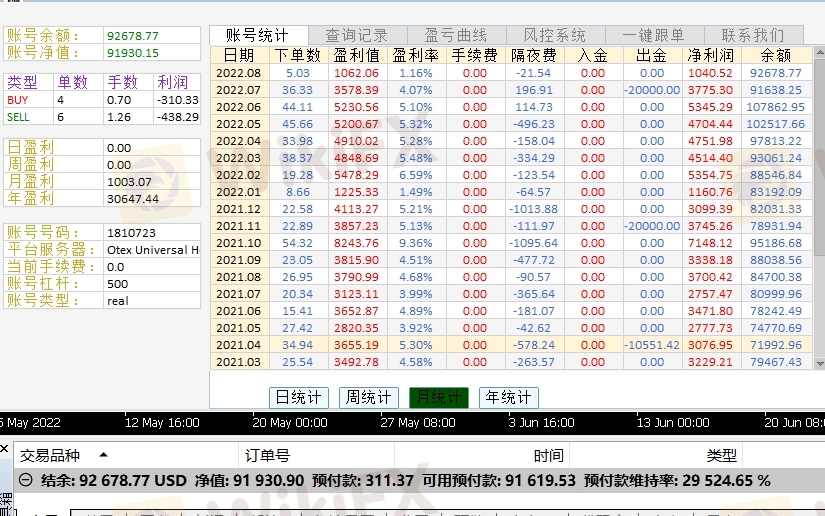Image resolution: width=825 pixels, height=516 pixels.
Task: Switch to yearly stats 年统计
Action: point(508,398)
